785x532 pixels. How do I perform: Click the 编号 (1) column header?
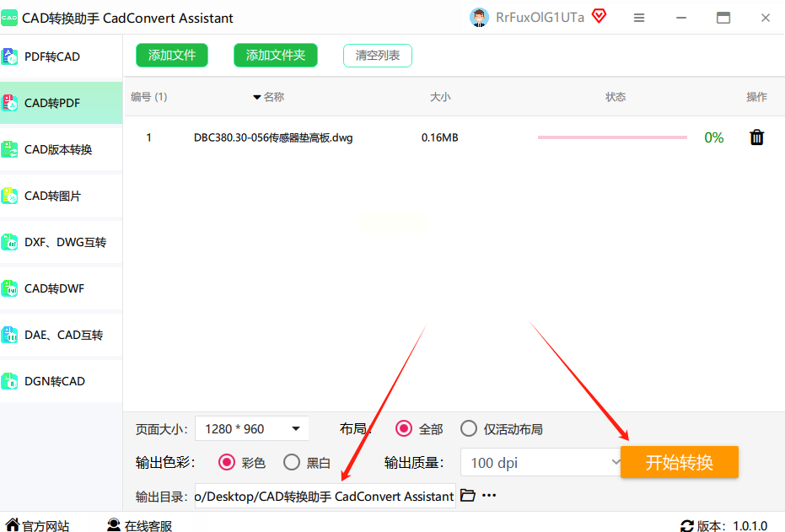coord(149,97)
